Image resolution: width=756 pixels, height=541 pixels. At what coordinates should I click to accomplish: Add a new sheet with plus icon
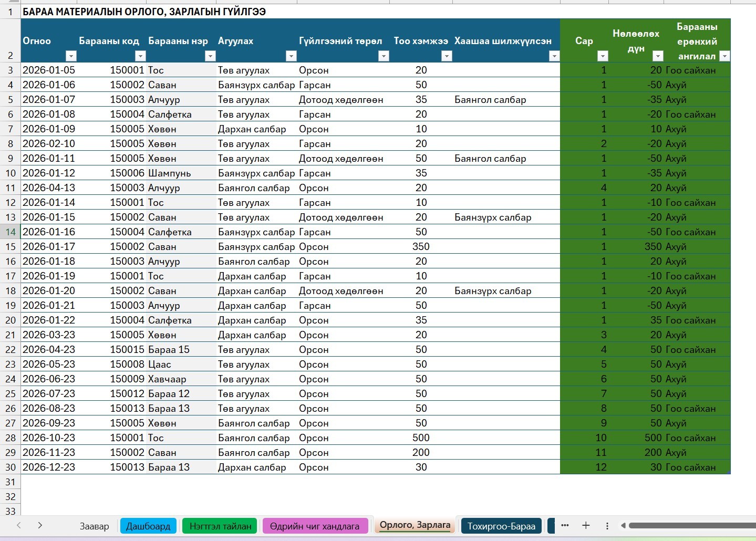point(586,525)
